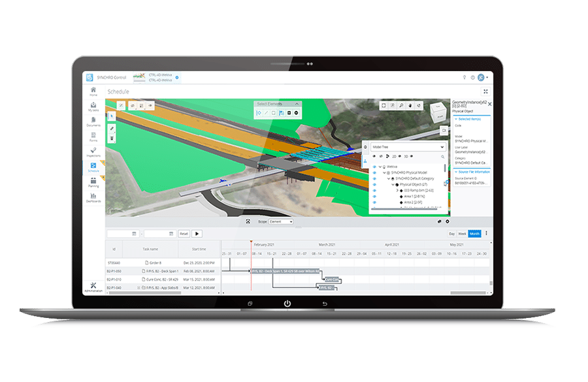The width and height of the screenshot is (588, 382).
Task: Open the user account menu
Action: (482, 77)
